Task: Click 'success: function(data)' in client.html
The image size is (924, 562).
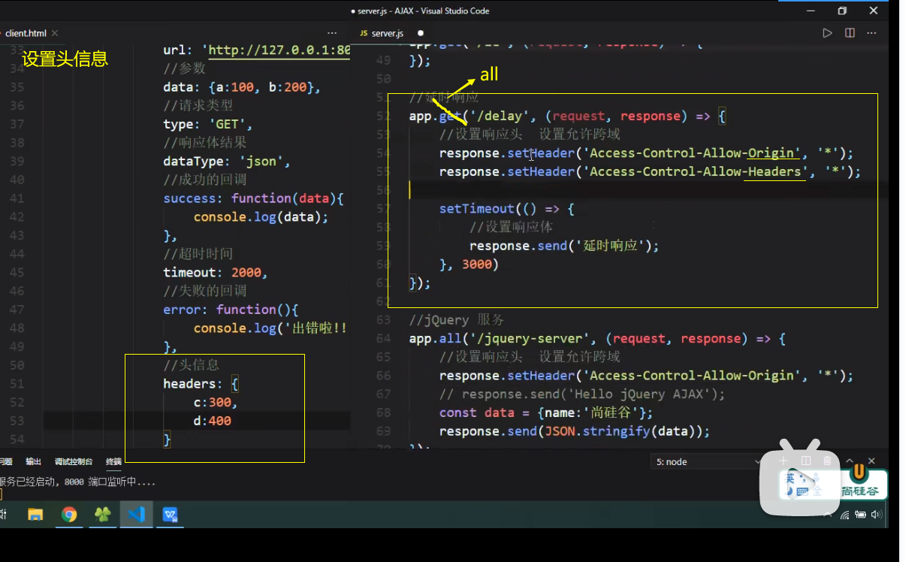Action: tap(253, 198)
